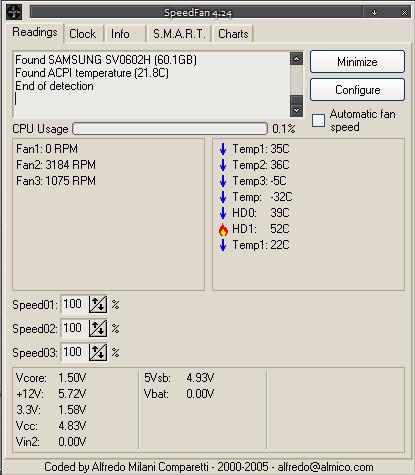This screenshot has width=415, height=475.
Task: Click the blue down arrow beside HD0: 39C
Action: point(223,213)
